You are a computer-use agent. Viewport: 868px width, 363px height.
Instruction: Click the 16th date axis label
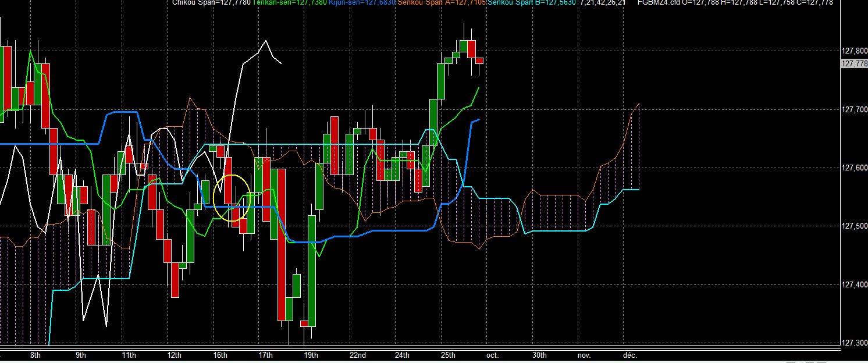(x=220, y=355)
